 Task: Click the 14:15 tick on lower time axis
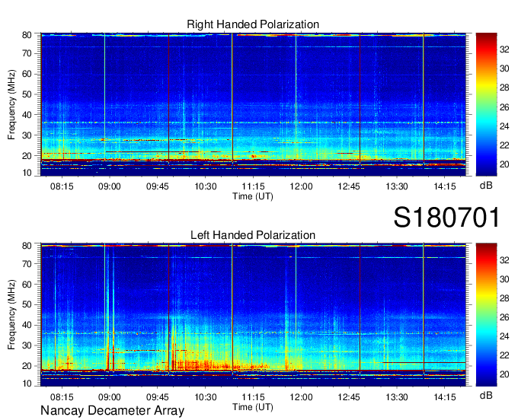[445, 397]
